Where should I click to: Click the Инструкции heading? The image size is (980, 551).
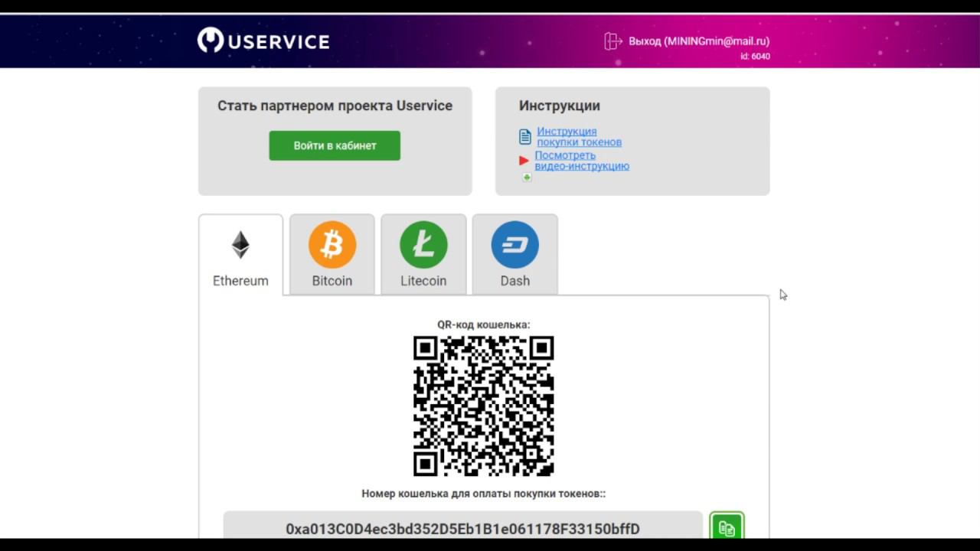pos(560,106)
